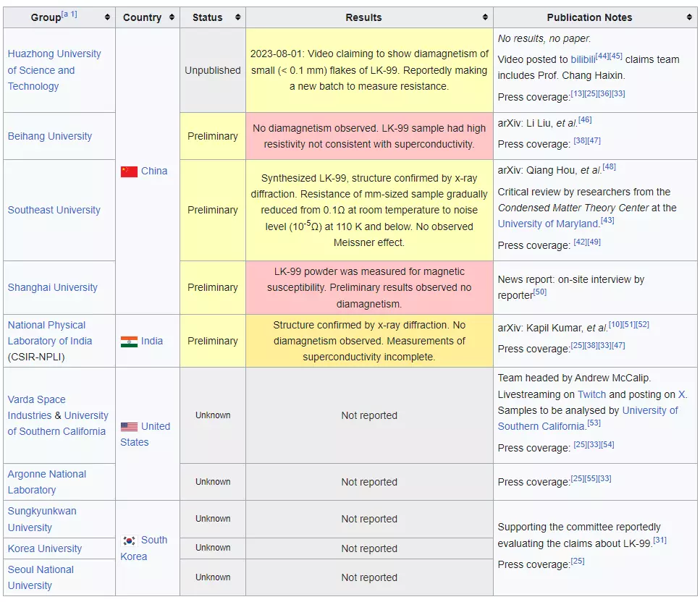700x602 pixels.
Task: Sort table by Status column arrows
Action: (x=237, y=17)
